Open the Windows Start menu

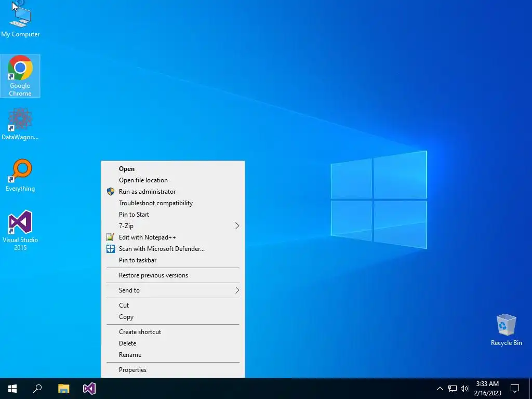12,389
